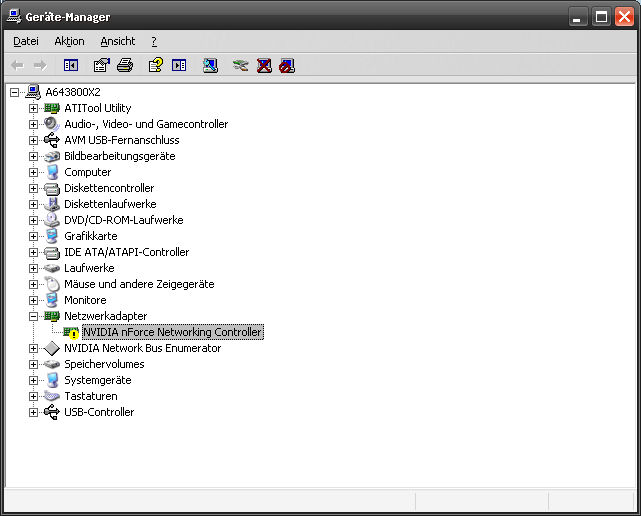
Task: Select the Grafikkarte label
Action: point(91,236)
